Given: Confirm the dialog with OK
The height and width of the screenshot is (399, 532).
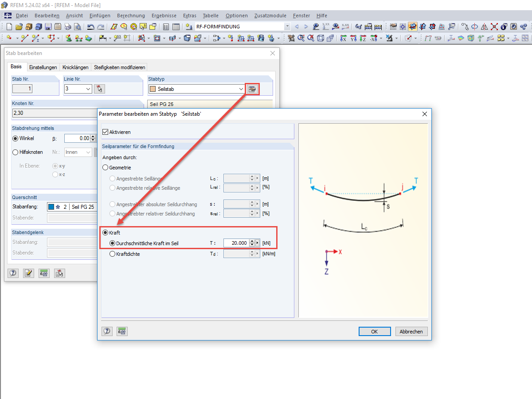Looking at the screenshot, I should pos(375,331).
